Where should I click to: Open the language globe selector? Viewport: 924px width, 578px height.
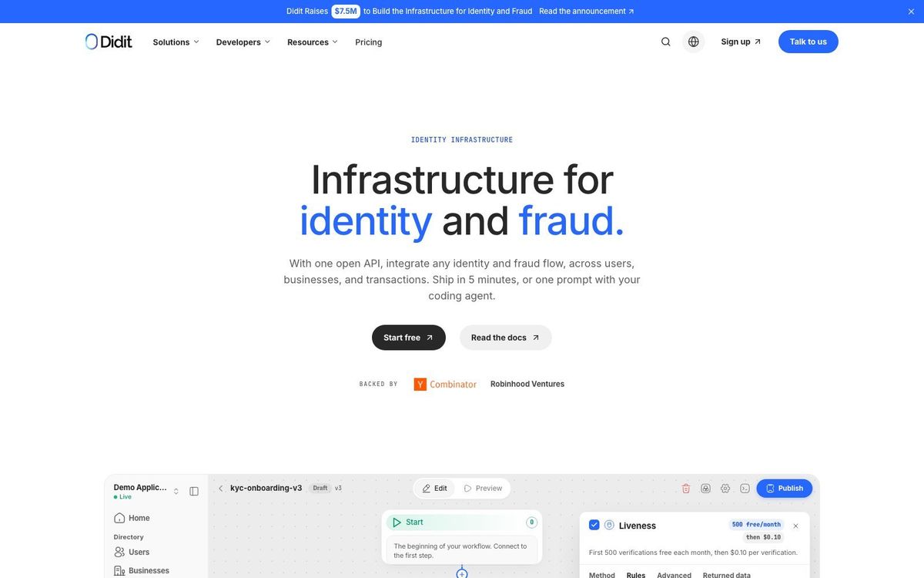tap(694, 42)
